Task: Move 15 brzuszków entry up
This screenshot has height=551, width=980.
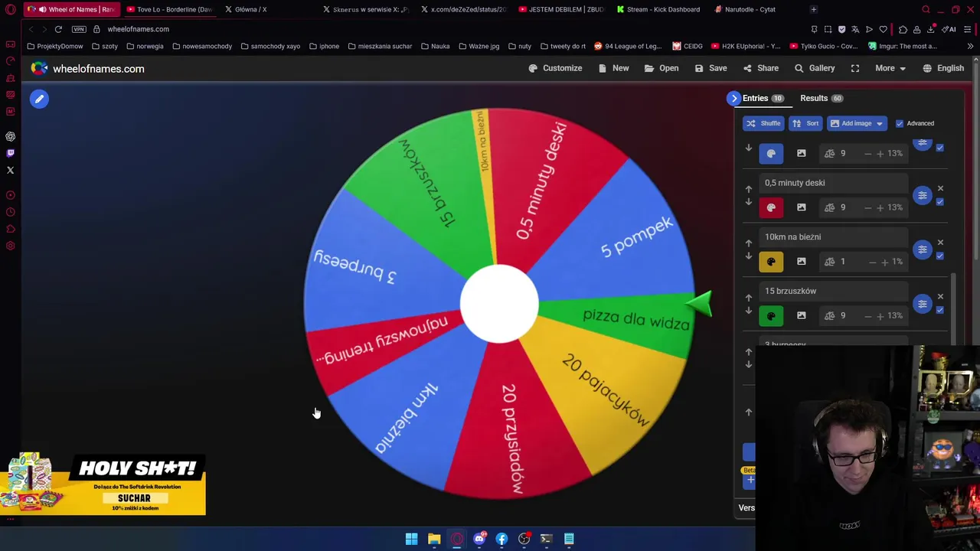Action: coord(749,297)
